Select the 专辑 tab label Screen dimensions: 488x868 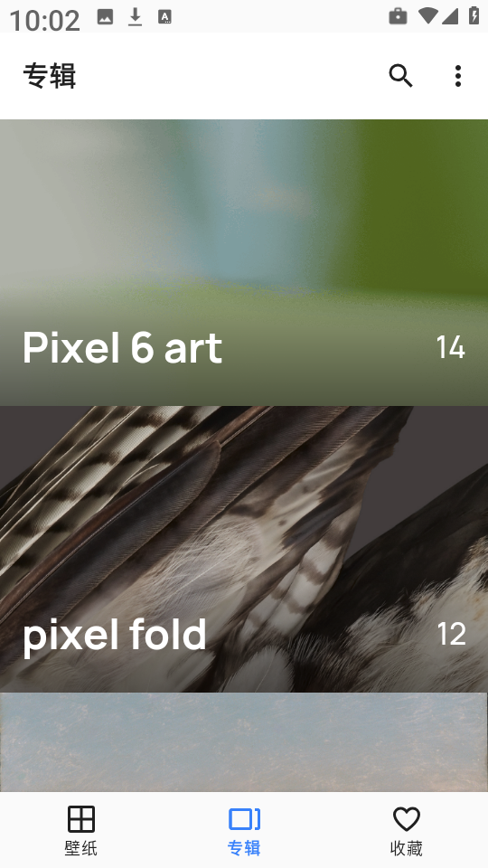pyautogui.click(x=244, y=848)
